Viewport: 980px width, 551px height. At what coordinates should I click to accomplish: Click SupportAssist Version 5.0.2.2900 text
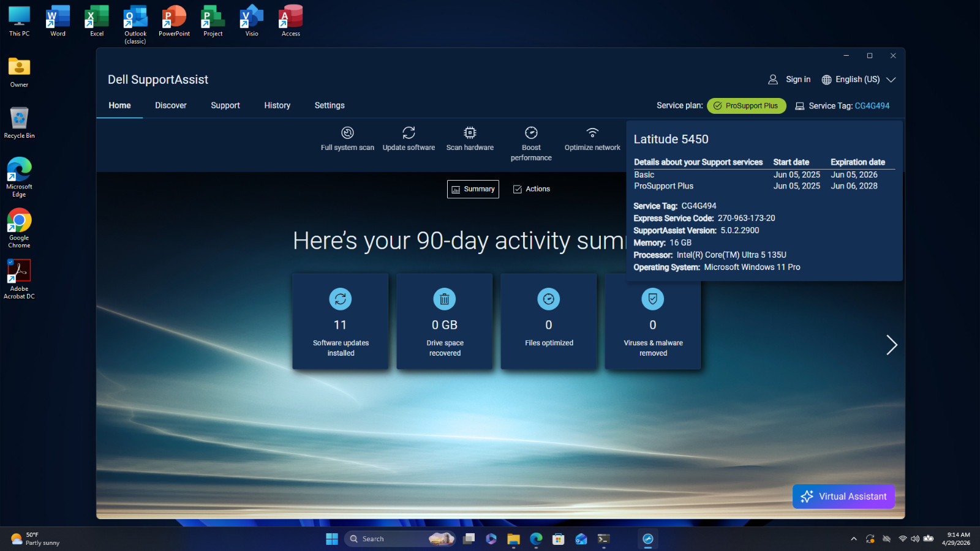tap(696, 231)
